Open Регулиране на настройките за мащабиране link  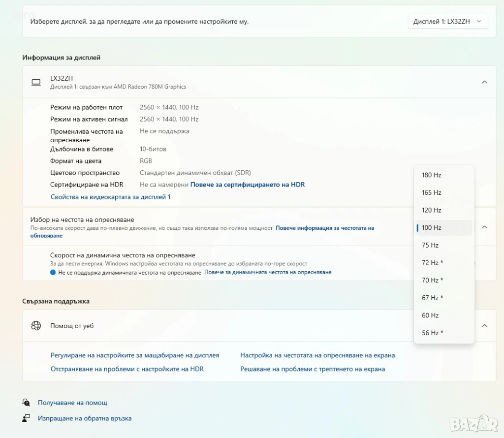click(135, 355)
